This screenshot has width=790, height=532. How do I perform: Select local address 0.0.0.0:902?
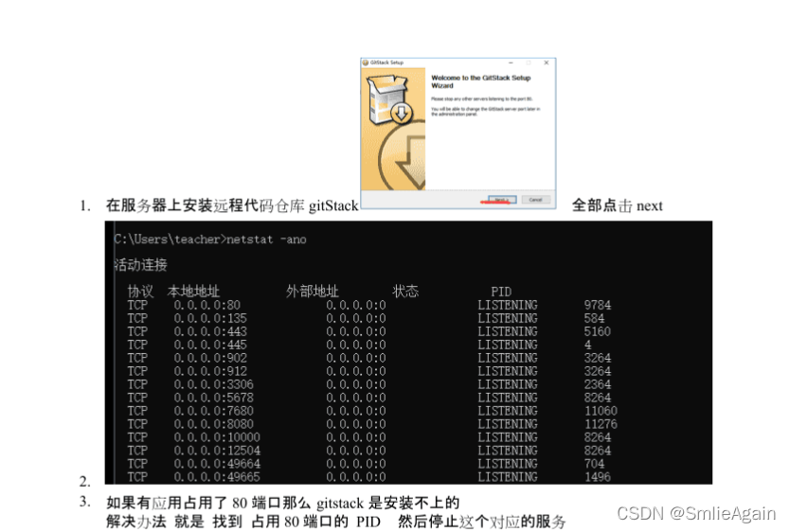click(210, 358)
